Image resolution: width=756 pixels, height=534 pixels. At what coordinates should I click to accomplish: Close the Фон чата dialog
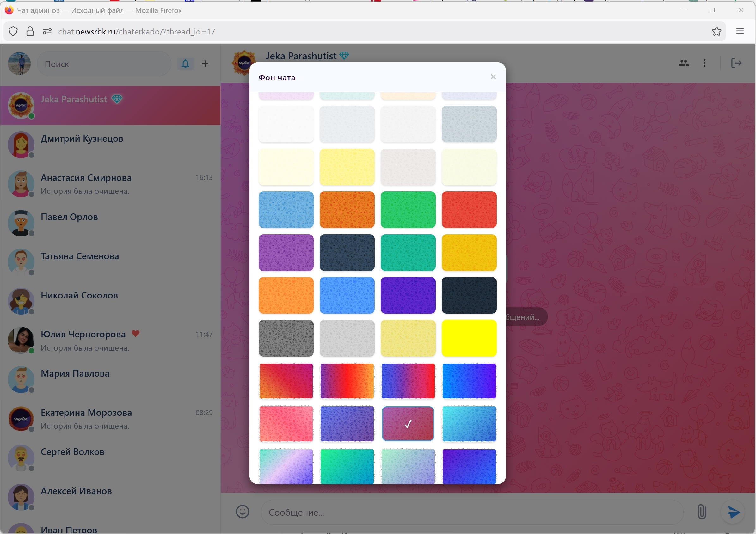click(x=493, y=77)
